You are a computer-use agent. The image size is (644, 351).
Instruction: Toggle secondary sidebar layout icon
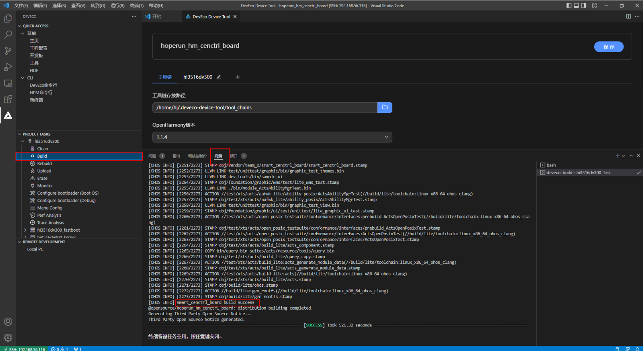tap(584, 6)
